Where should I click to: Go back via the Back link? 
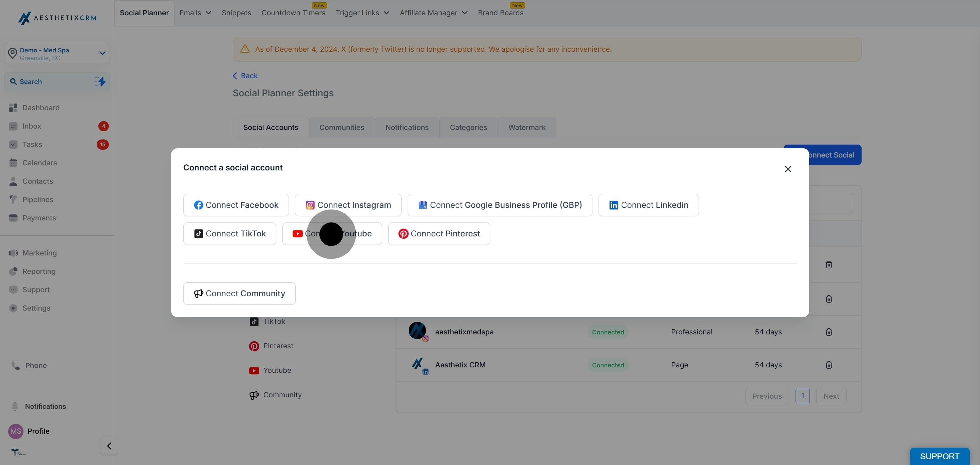coord(245,76)
